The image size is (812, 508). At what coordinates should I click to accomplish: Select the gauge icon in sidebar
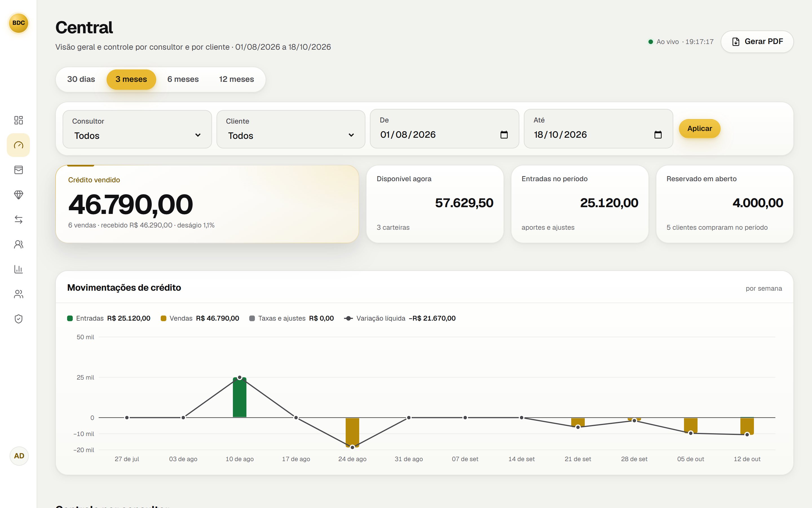pyautogui.click(x=18, y=145)
